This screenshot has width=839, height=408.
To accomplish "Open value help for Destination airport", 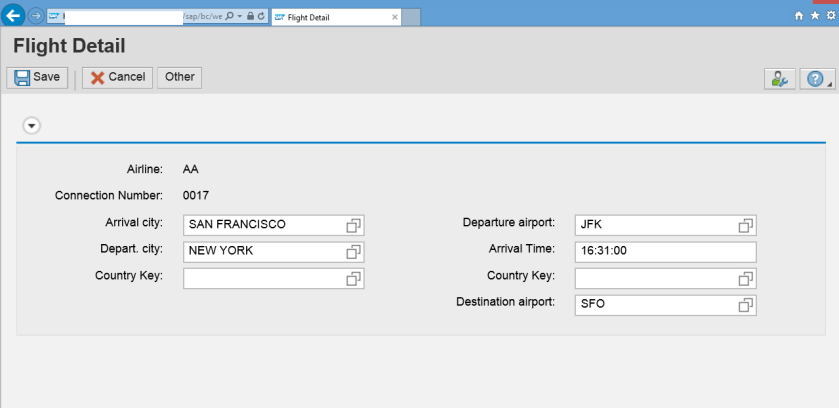I will (746, 305).
